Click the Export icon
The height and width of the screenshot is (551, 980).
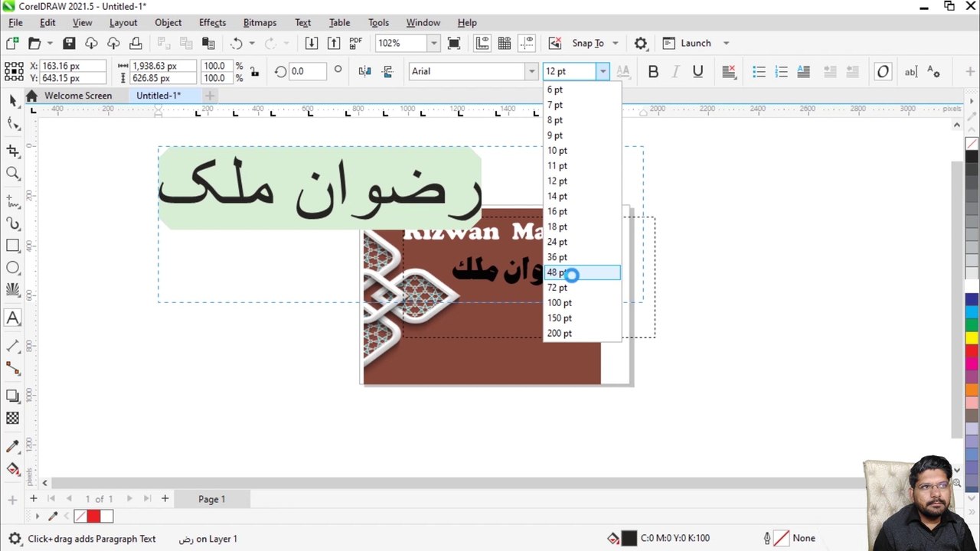[x=333, y=43]
